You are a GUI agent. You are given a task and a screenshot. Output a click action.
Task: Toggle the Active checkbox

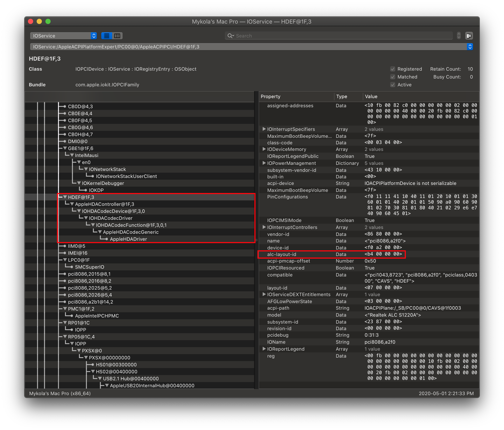pos(393,85)
